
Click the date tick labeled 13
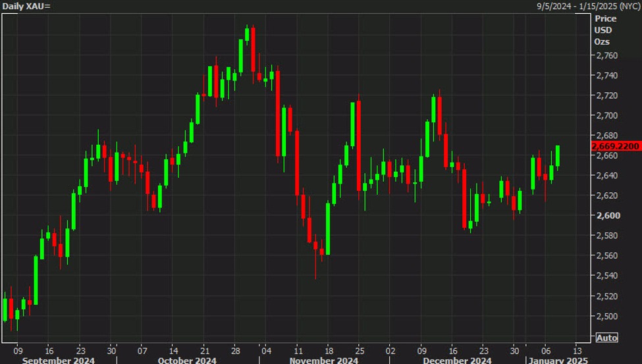[x=577, y=350]
